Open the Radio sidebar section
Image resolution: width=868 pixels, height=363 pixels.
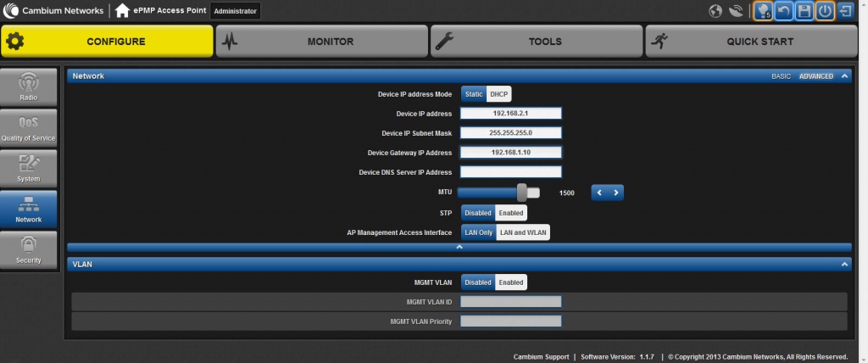pos(29,88)
